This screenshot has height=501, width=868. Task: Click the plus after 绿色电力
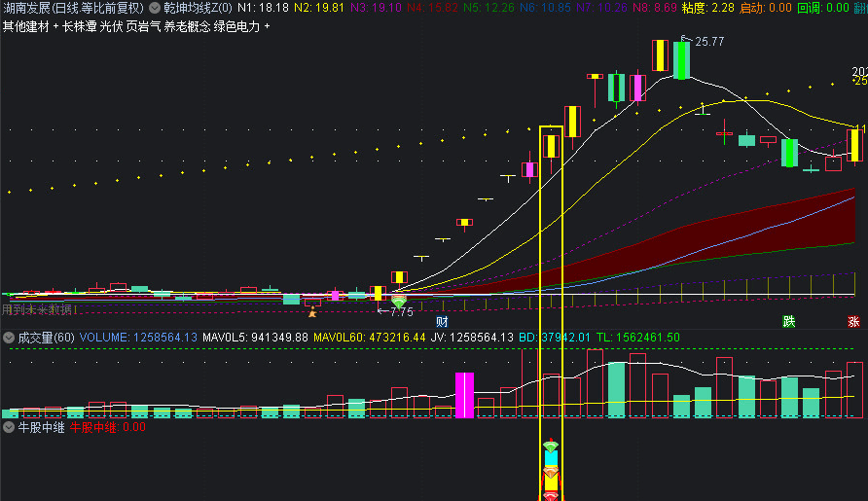pos(268,26)
